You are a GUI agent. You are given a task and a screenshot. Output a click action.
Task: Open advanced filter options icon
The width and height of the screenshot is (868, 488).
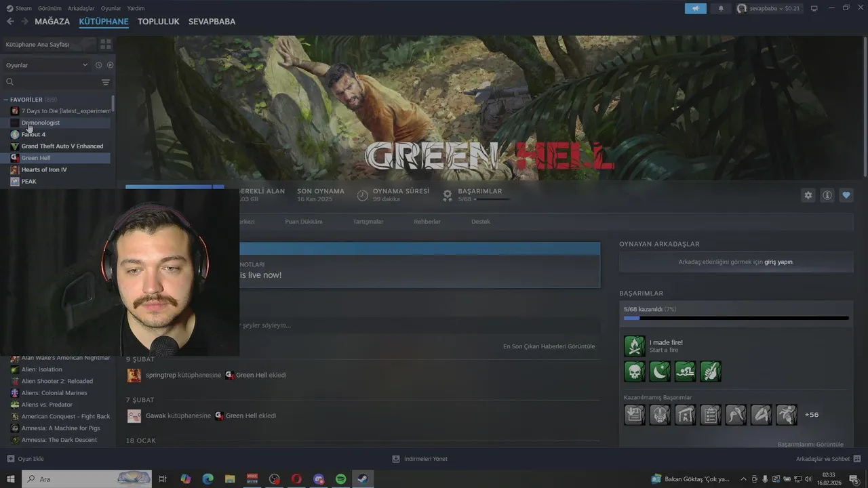click(106, 82)
